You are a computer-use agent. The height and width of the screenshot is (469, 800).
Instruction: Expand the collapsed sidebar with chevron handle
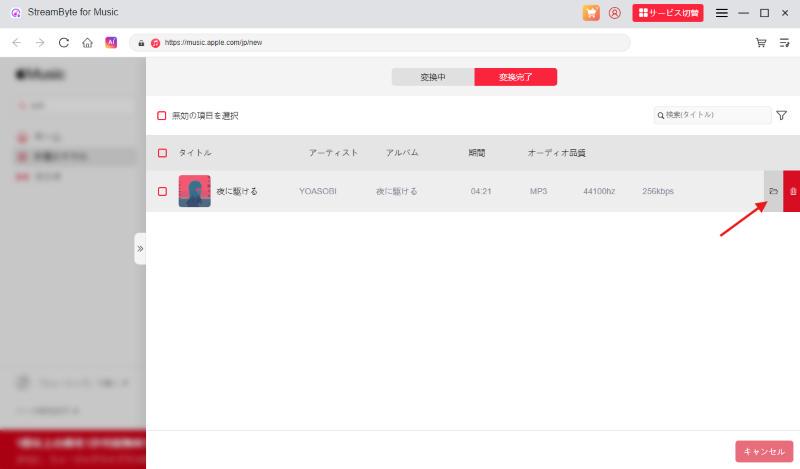pos(140,248)
